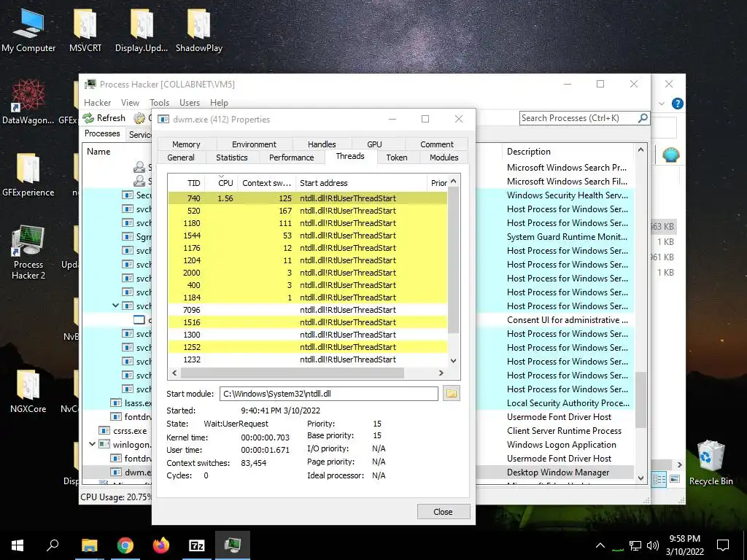Launch Google Chrome from the taskbar
This screenshot has height=560, width=747.
(x=125, y=545)
